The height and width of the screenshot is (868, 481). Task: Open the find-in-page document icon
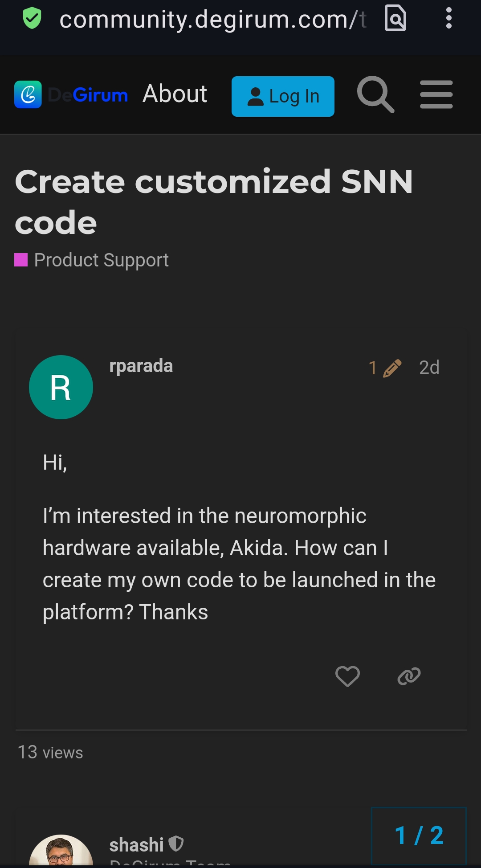[395, 19]
